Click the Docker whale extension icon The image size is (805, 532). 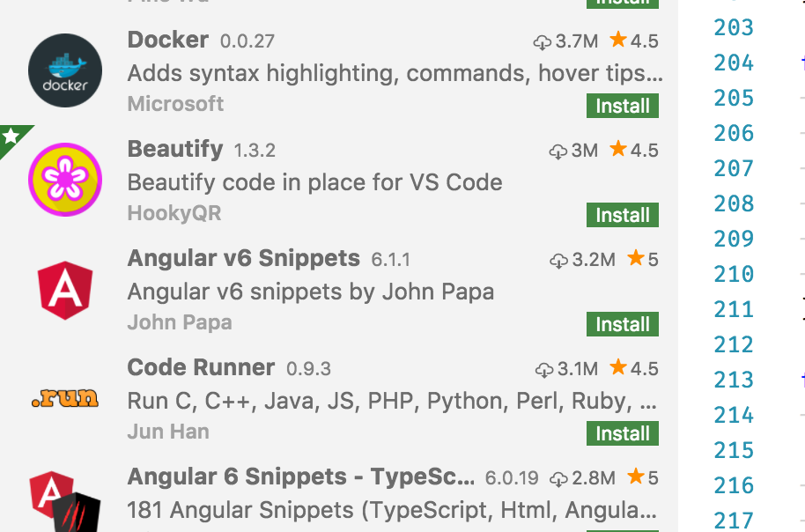(64, 70)
